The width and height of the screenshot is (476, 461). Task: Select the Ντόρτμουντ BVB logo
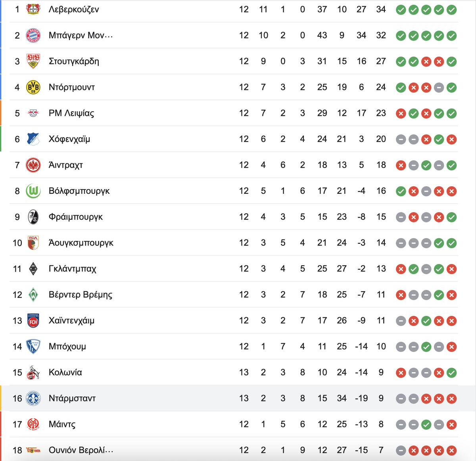(x=33, y=87)
